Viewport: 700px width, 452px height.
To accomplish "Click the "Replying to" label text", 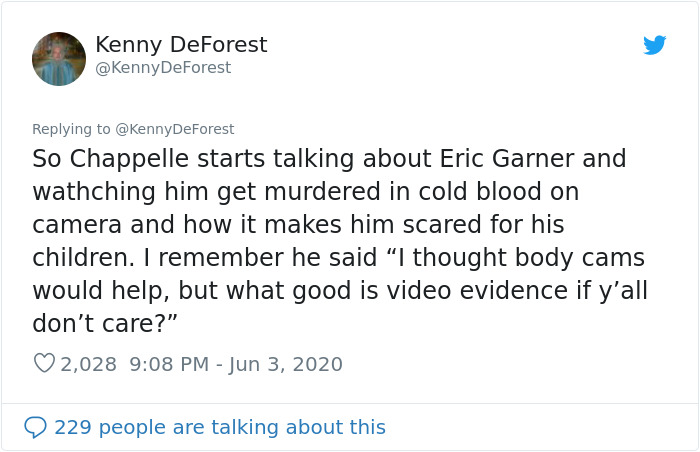I will pos(72,128).
